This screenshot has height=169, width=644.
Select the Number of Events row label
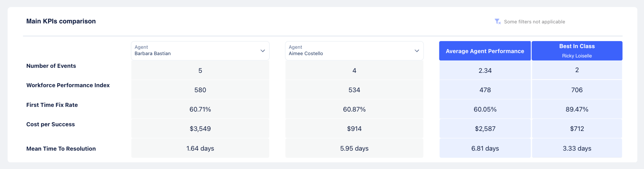pos(51,66)
